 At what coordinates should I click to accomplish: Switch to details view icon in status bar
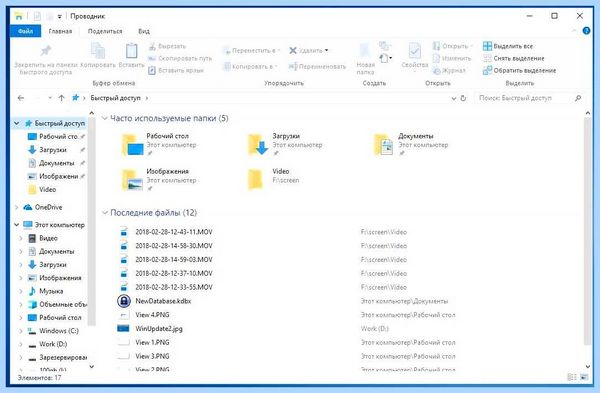(x=572, y=378)
